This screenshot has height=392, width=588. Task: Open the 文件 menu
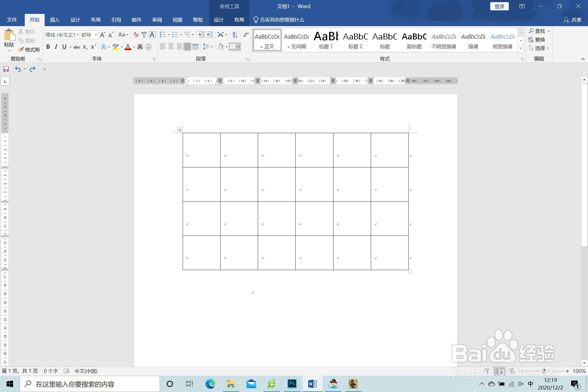click(12, 20)
